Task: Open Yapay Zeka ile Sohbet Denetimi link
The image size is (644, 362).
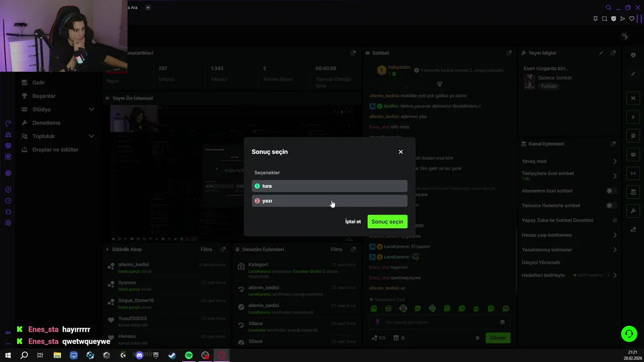Action: (615, 220)
